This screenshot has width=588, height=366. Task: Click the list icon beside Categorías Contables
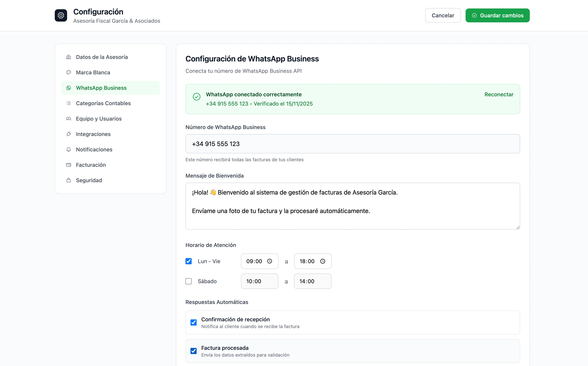pyautogui.click(x=69, y=103)
